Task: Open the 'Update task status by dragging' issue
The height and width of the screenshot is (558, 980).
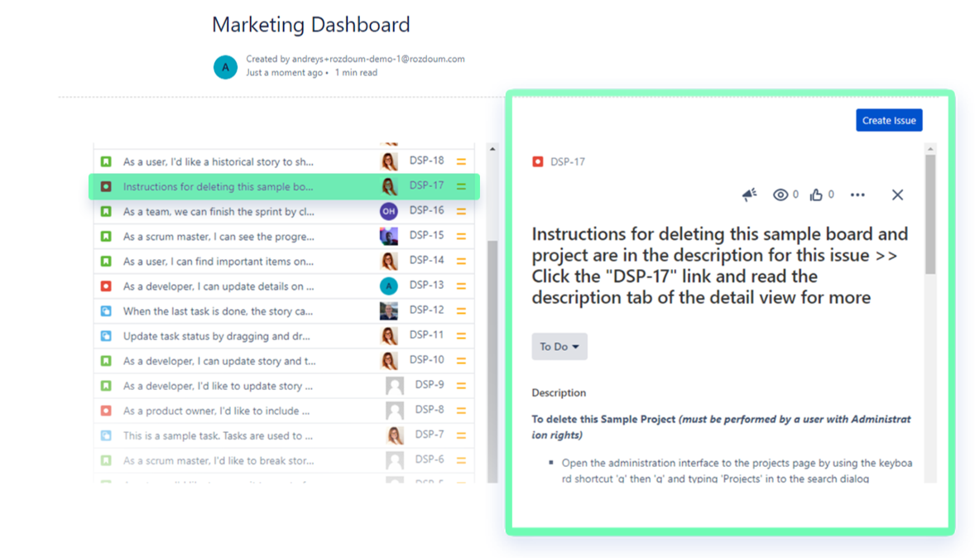Action: click(x=219, y=336)
